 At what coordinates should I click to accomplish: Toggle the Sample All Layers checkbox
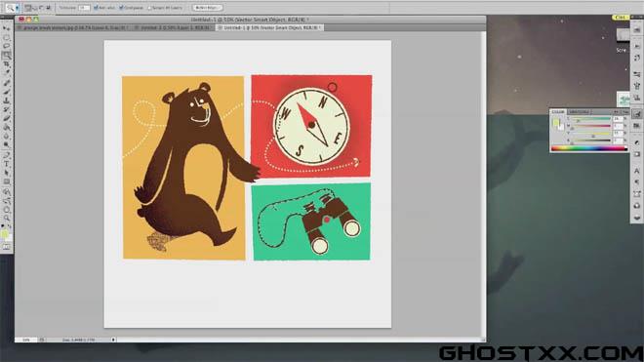(149, 8)
